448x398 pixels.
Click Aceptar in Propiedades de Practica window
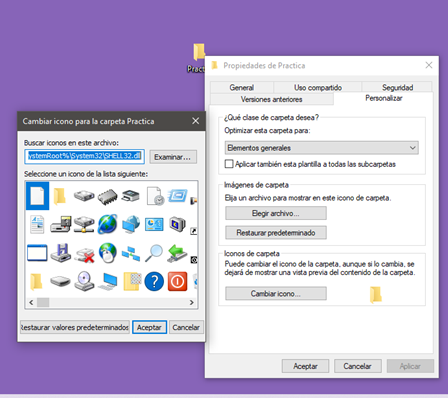305,366
